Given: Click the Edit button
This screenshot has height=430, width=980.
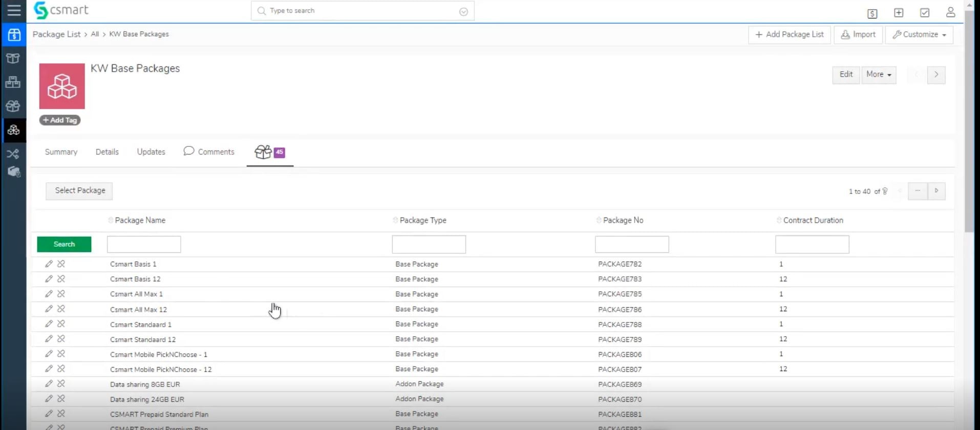Looking at the screenshot, I should pos(846,75).
